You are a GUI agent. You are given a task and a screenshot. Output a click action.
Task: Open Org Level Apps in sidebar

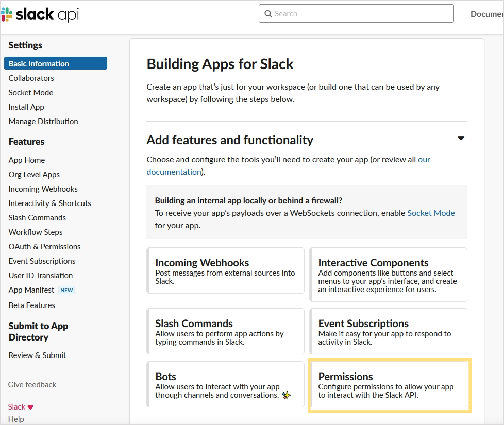[34, 175]
